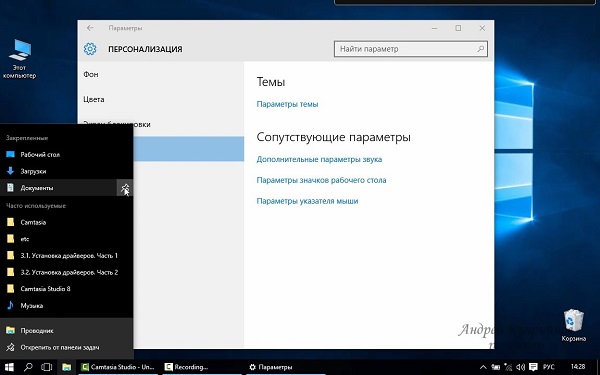
Task: Select the Цвета section in the sidebar
Action: point(161,99)
